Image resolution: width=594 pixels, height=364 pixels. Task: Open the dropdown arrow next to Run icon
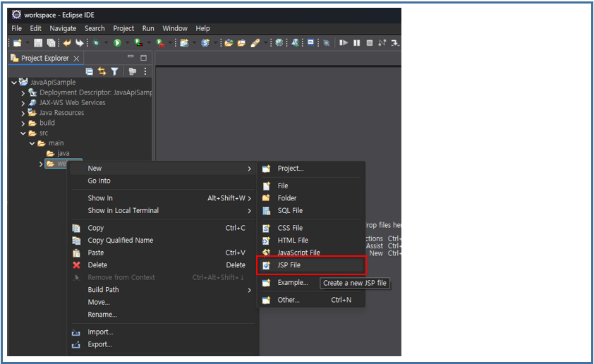point(127,42)
